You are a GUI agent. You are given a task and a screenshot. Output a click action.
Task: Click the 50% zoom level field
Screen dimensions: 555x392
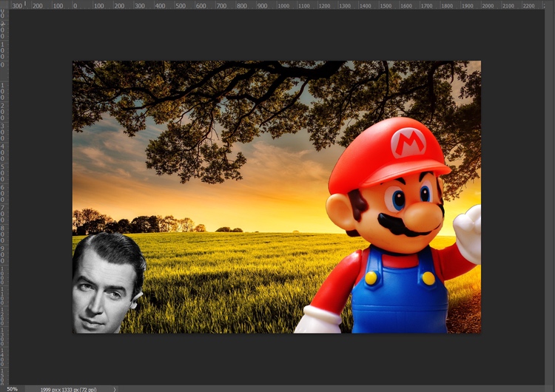coord(13,389)
